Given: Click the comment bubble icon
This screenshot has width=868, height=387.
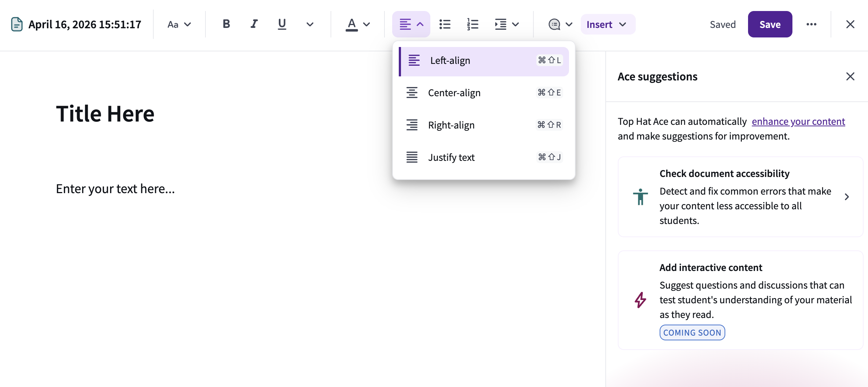Looking at the screenshot, I should point(554,25).
